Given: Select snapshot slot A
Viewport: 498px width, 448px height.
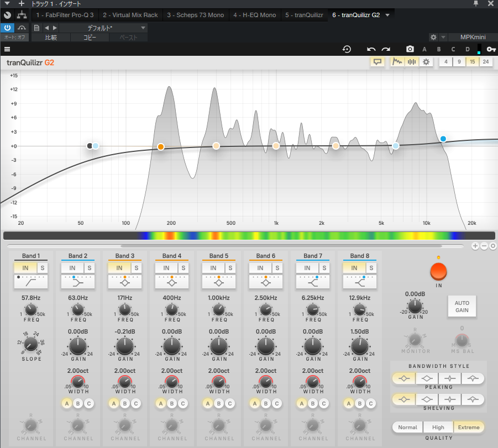Looking at the screenshot, I should pyautogui.click(x=424, y=49).
